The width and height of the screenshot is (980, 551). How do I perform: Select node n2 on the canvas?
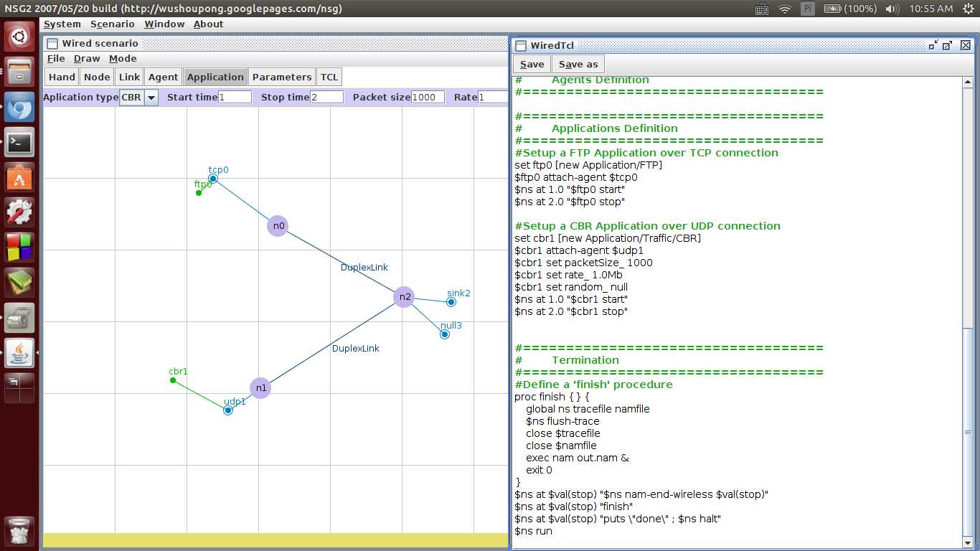[x=405, y=296]
